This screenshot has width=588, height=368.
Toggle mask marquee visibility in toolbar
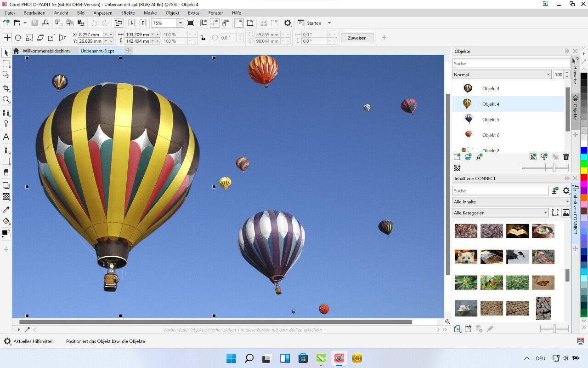click(x=239, y=23)
